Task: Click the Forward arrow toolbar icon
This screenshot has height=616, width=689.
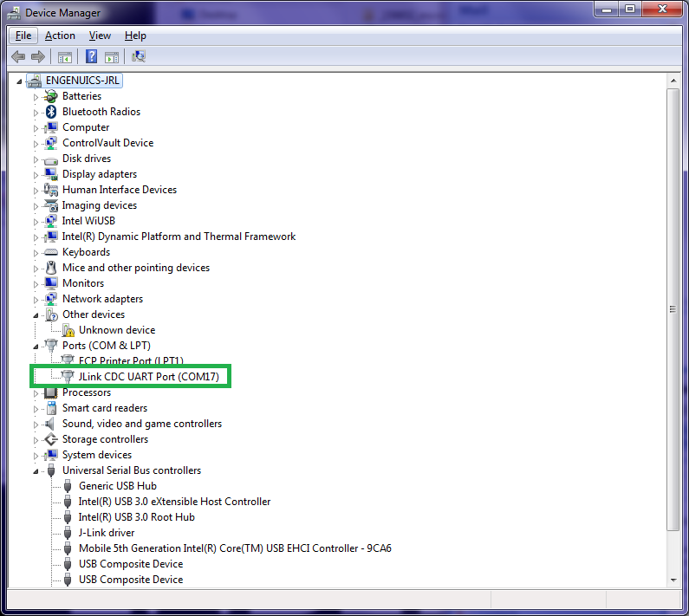Action: tap(38, 56)
